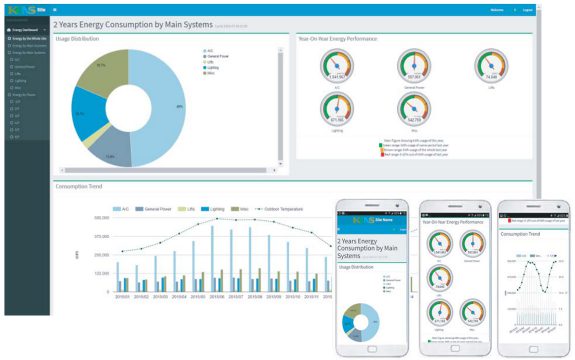The height and width of the screenshot is (360, 575).
Task: Click the Lighting gauge dial
Action: pyautogui.click(x=337, y=109)
